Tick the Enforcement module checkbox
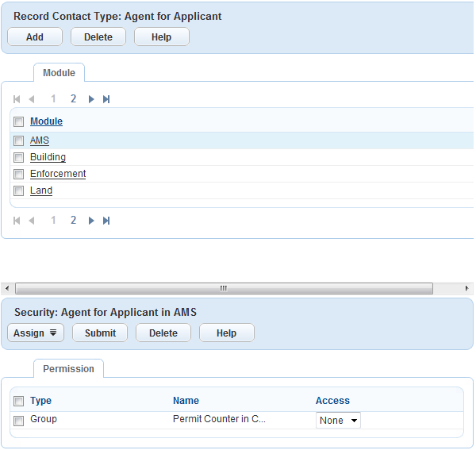The image size is (476, 450). click(x=18, y=175)
